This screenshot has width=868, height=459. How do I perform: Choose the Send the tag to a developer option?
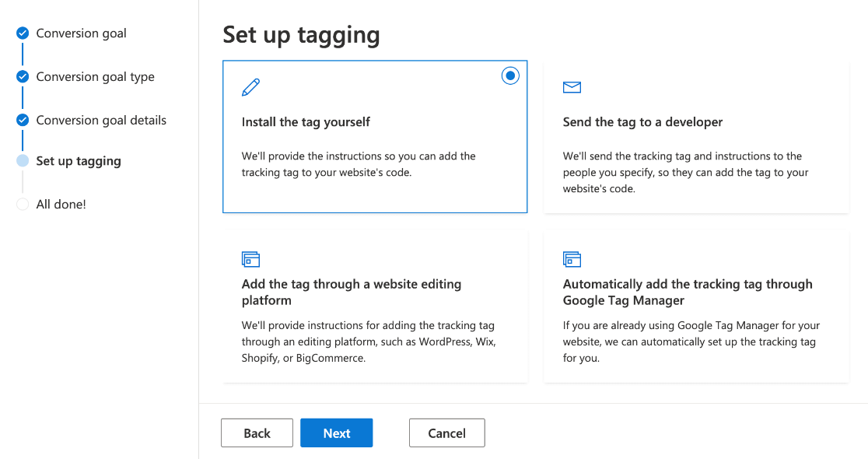tap(696, 136)
